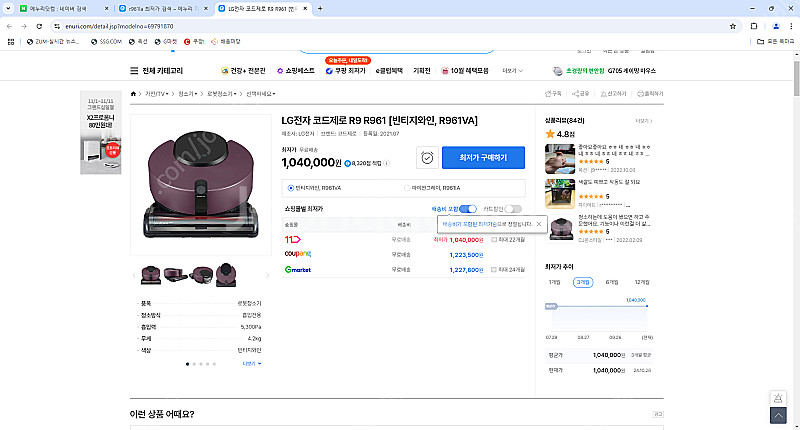Open the 쇼핑베스트 menu item
Image resolution: width=800 pixels, height=430 pixels.
click(295, 71)
